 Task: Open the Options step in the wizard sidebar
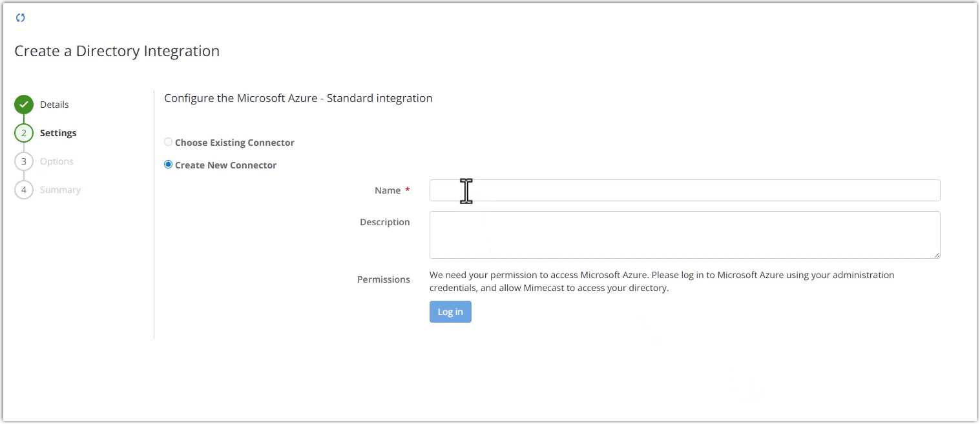[57, 161]
